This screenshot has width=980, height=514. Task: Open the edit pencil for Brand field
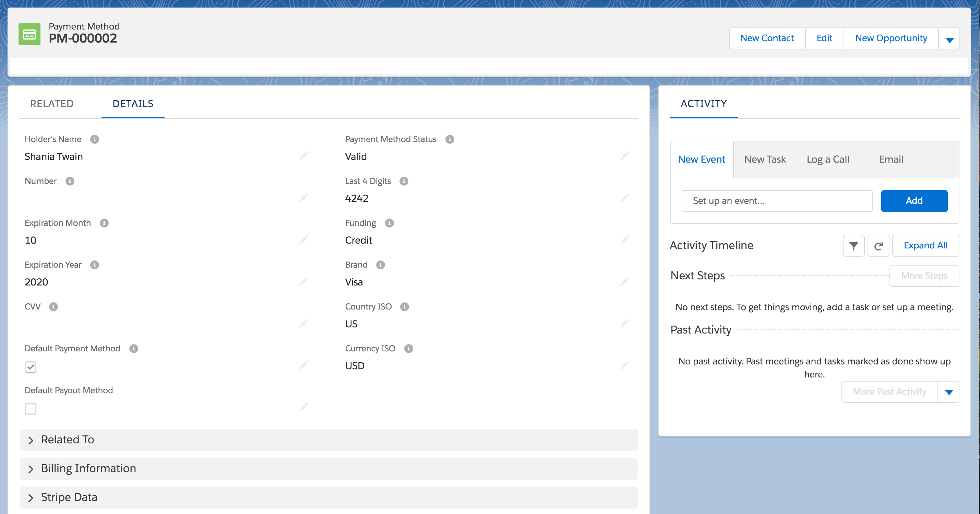click(x=624, y=281)
